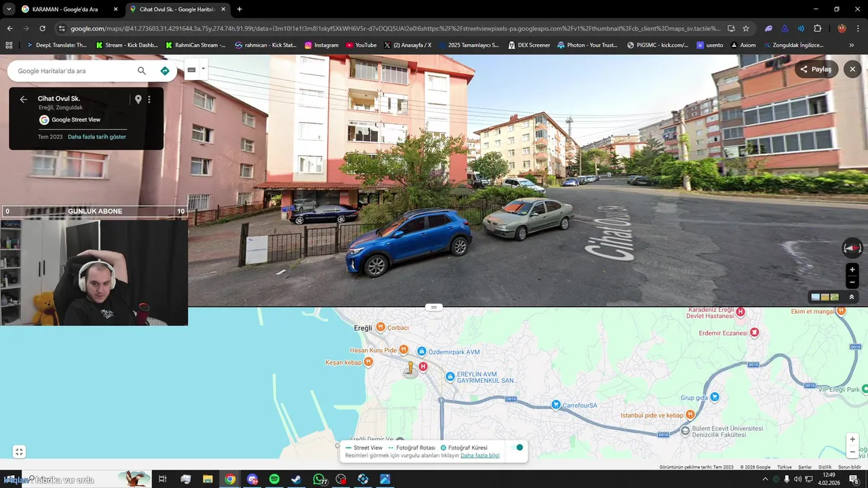This screenshot has height=488, width=868.
Task: Open the tab search dropdown
Action: [x=9, y=9]
